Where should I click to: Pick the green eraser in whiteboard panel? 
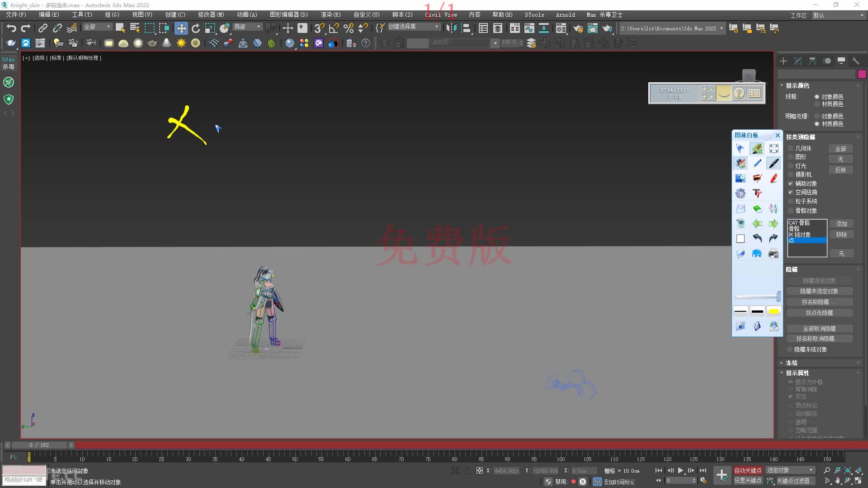point(757,208)
